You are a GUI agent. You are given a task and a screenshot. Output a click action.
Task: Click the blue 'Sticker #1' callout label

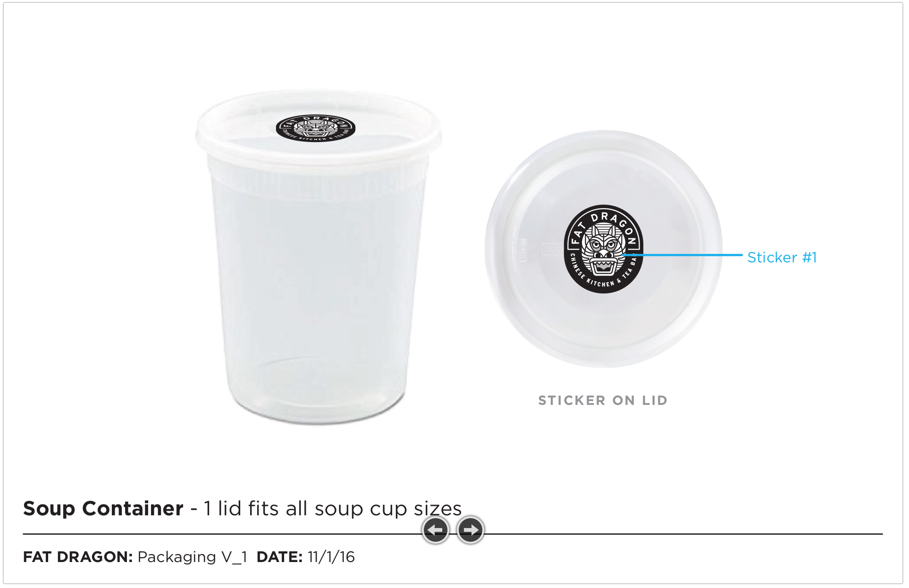(x=782, y=257)
